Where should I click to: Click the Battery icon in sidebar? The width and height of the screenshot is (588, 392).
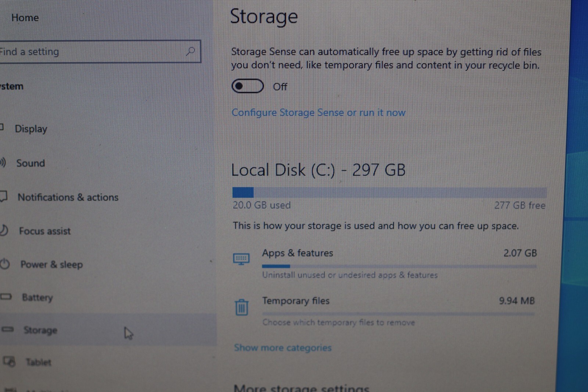[x=6, y=296]
